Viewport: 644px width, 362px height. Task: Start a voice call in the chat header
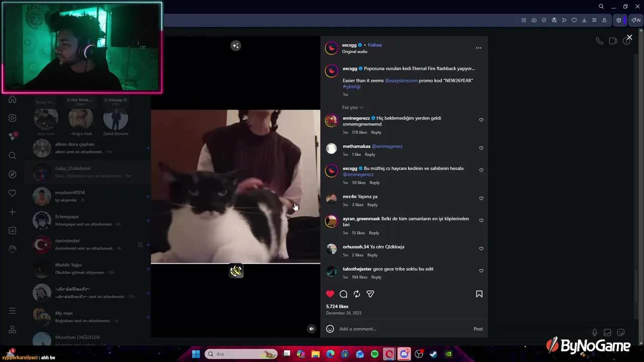pyautogui.click(x=599, y=41)
